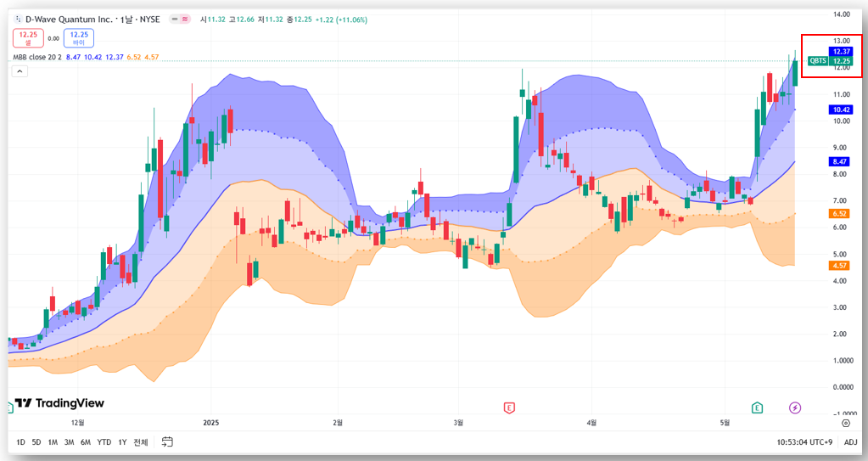Viewport: 868px width, 461px height.
Task: Set chart range to 5D
Action: tap(36, 442)
